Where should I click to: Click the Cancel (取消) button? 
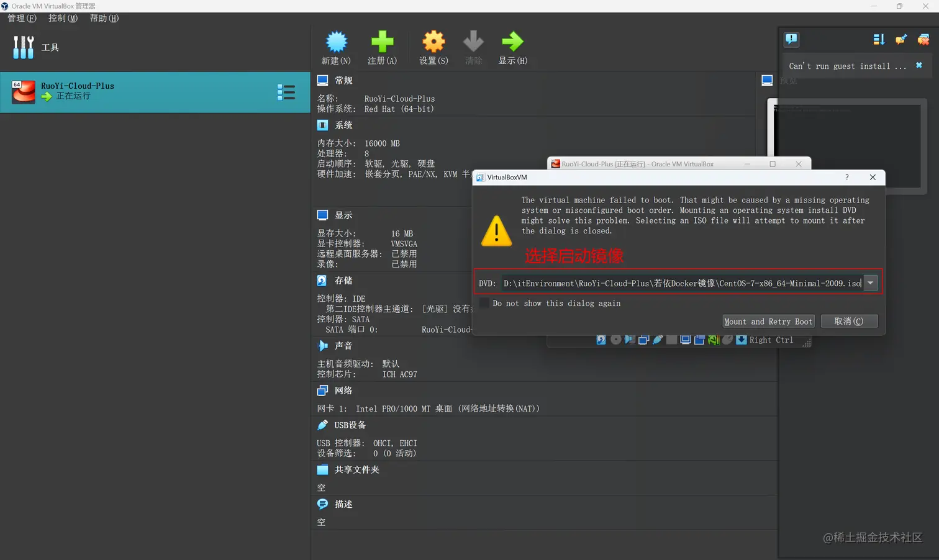click(x=849, y=321)
